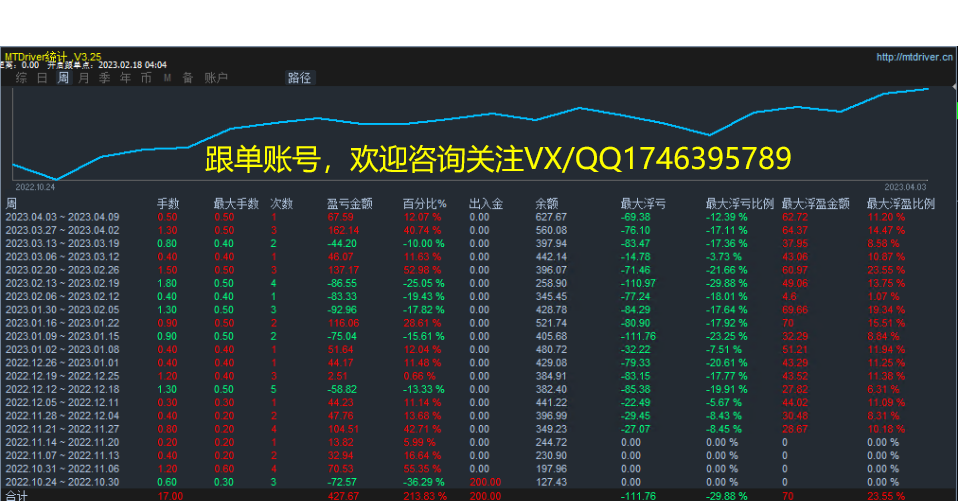This screenshot has height=504, width=958.
Task: Click the 余额 column header
Action: pyautogui.click(x=546, y=204)
